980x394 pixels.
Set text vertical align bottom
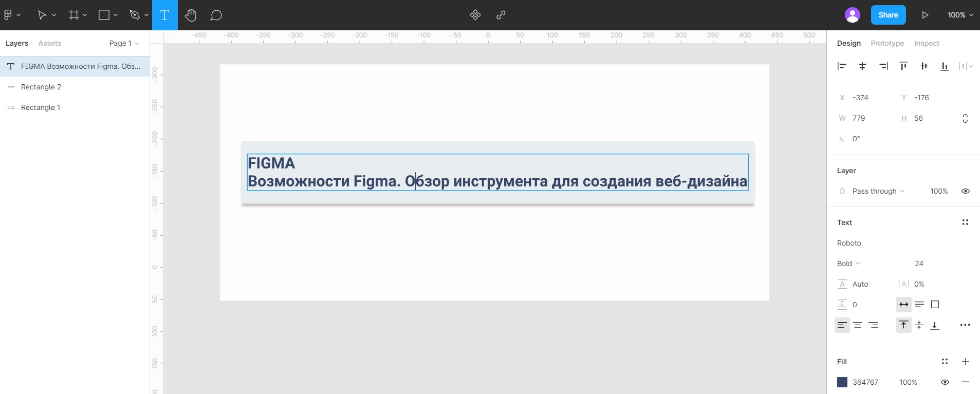coord(935,325)
